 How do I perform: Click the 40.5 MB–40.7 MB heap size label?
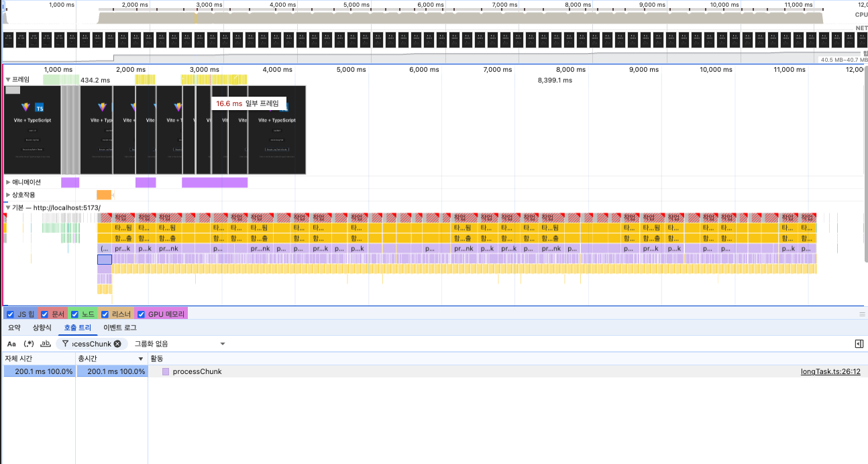pos(843,60)
